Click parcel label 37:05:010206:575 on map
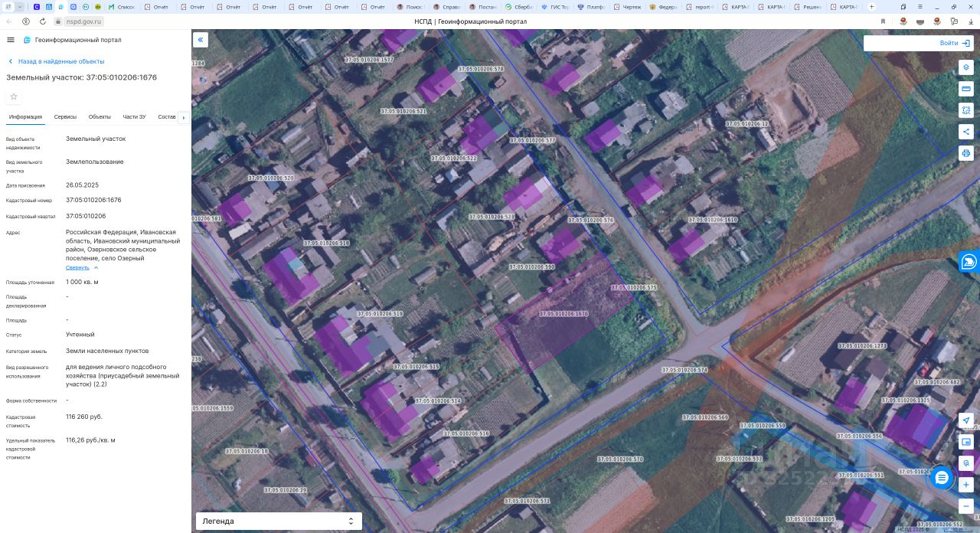 634,288
